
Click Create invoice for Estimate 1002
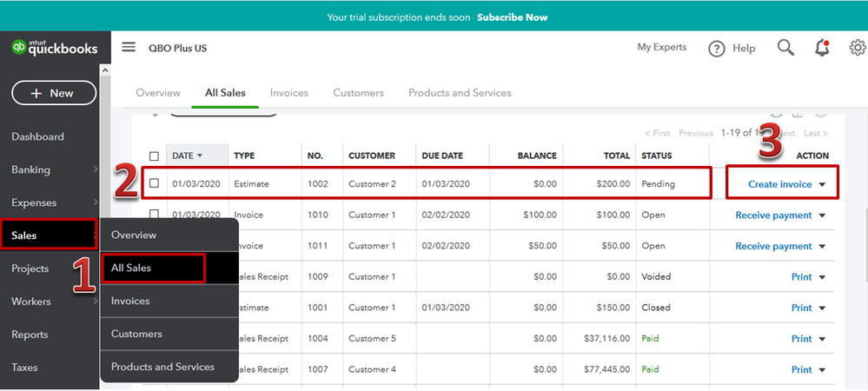click(779, 184)
